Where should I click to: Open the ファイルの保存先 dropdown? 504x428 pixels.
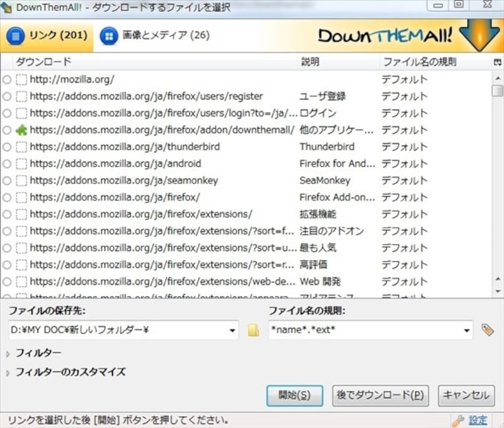[232, 330]
